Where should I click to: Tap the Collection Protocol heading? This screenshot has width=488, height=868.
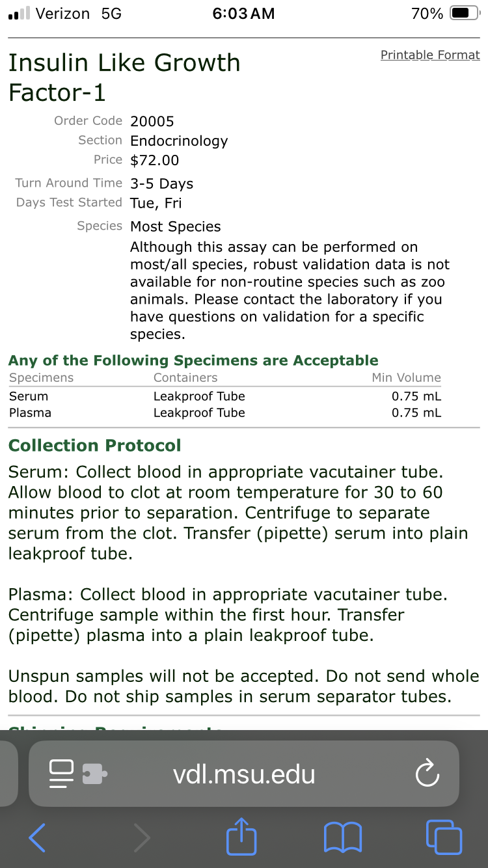(95, 446)
